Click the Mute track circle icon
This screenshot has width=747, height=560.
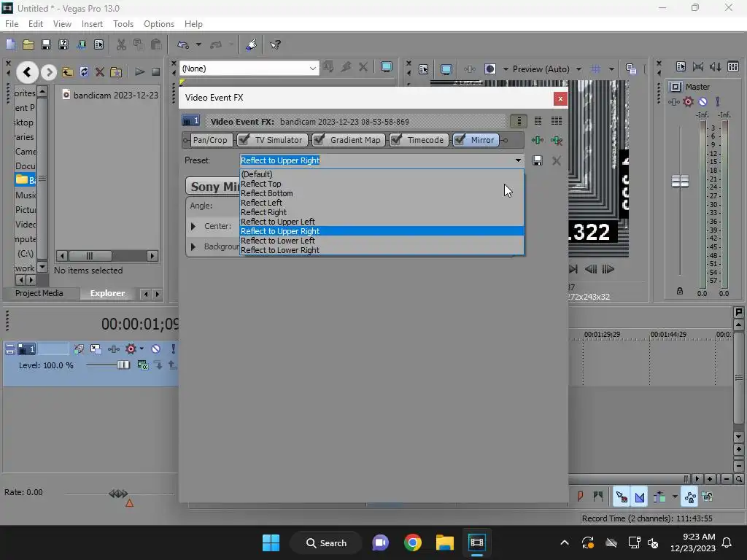click(x=156, y=349)
